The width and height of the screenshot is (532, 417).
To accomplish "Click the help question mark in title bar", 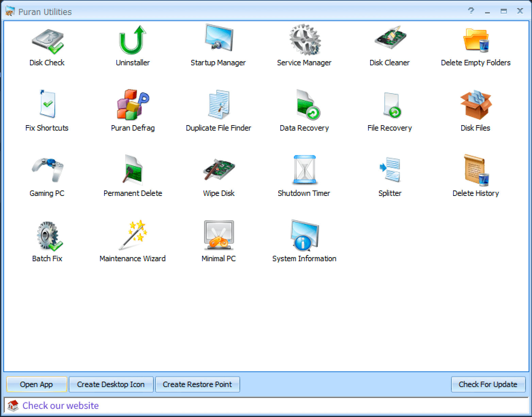I will coord(471,11).
